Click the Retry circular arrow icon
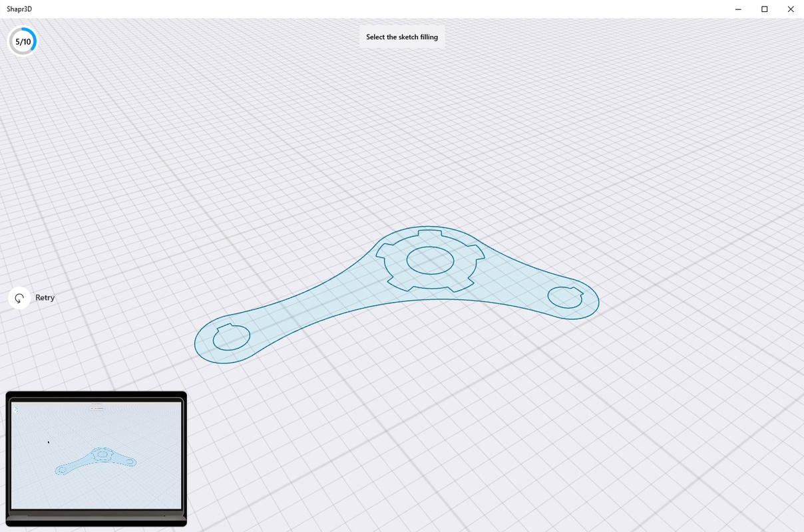This screenshot has height=532, width=804. tap(19, 298)
